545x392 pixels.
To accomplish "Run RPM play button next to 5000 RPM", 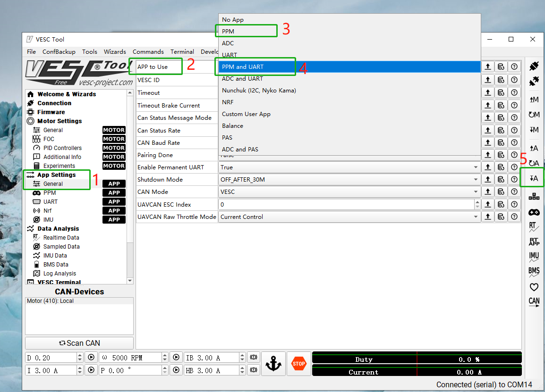I will pyautogui.click(x=176, y=357).
